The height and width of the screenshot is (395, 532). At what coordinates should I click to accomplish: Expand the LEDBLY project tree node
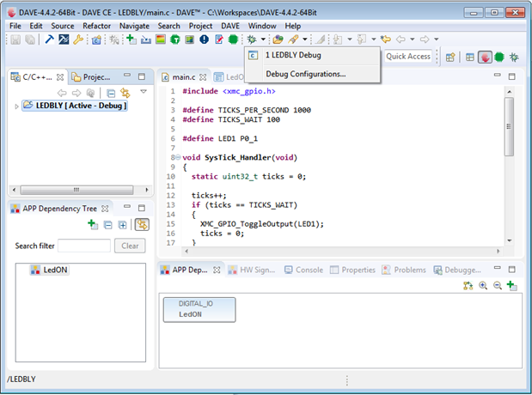16,106
